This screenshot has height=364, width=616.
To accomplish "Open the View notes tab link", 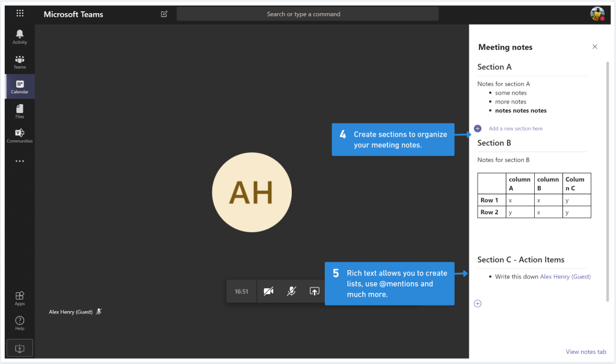I will pos(586,352).
